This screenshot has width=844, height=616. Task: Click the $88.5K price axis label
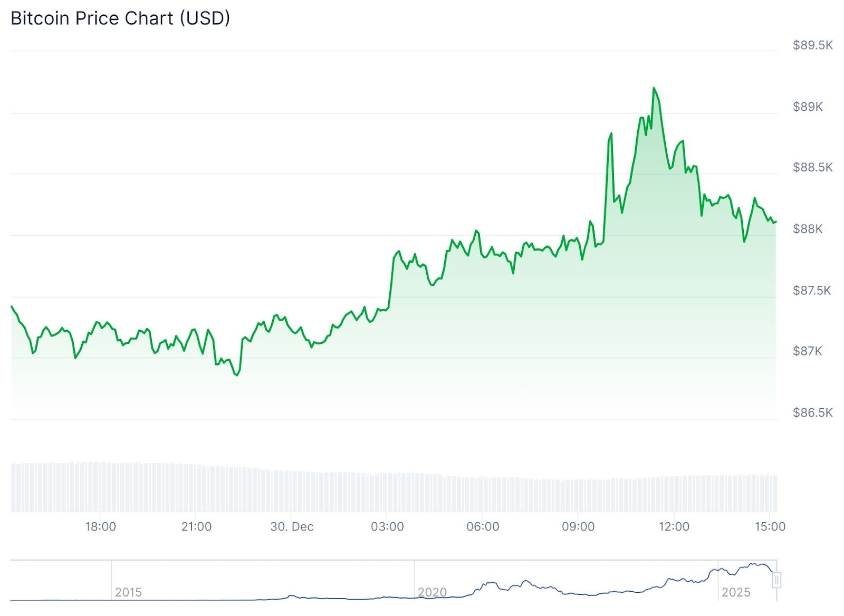(812, 168)
